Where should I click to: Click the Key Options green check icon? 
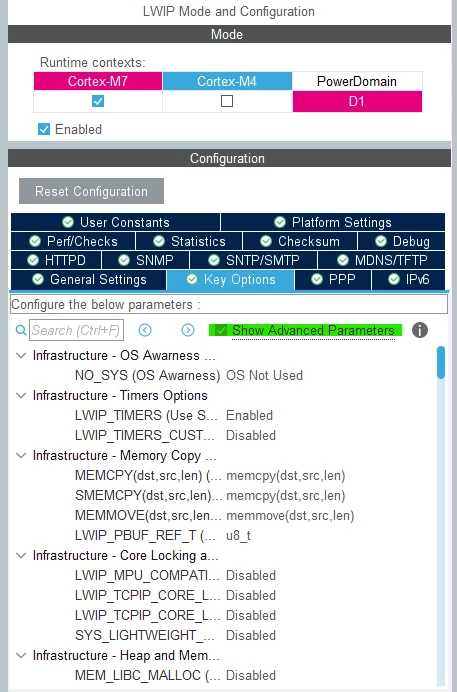coord(191,279)
